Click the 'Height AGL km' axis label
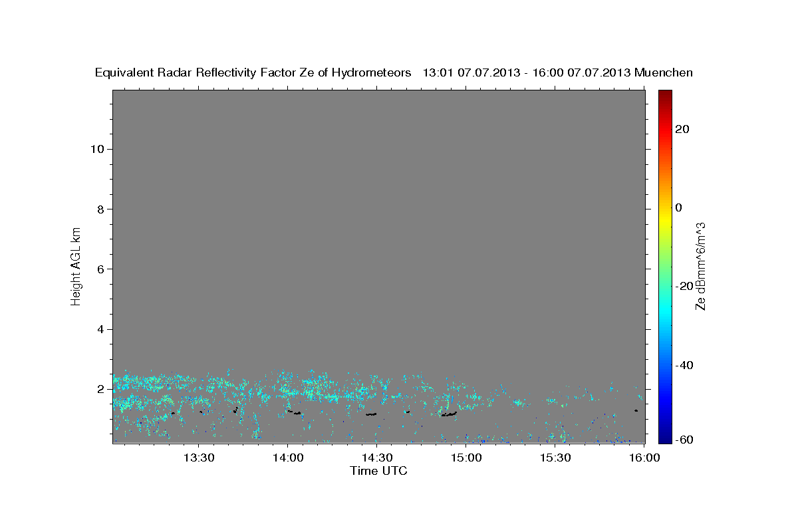This screenshot has height=532, width=798. (x=76, y=265)
